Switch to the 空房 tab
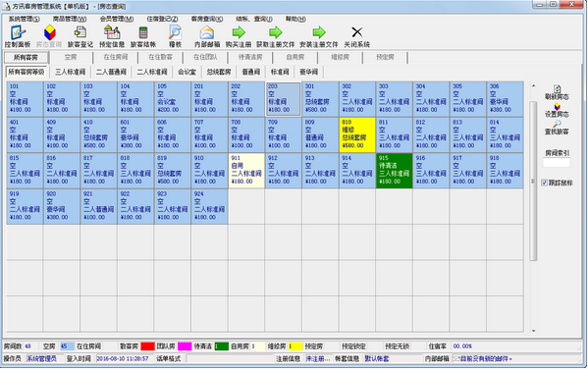Image resolution: width=588 pixels, height=369 pixels. 71,57
